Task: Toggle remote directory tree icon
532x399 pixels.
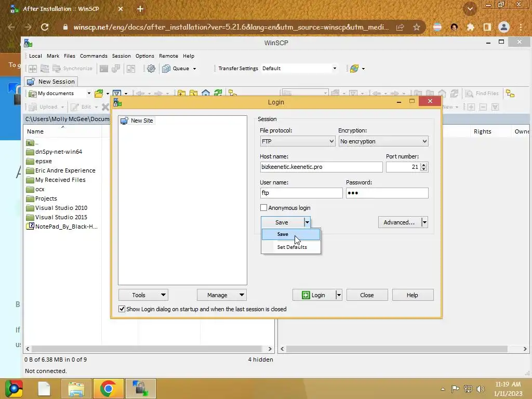Action: 510,94
